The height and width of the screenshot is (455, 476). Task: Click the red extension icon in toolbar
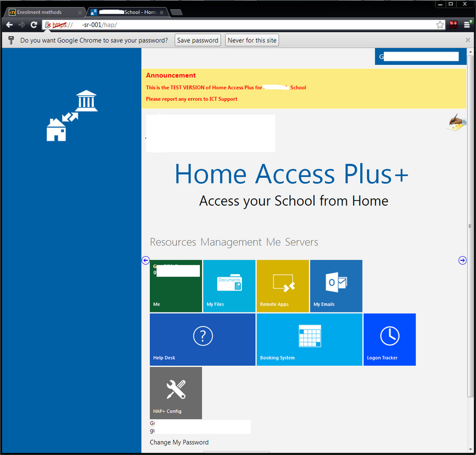pyautogui.click(x=454, y=25)
